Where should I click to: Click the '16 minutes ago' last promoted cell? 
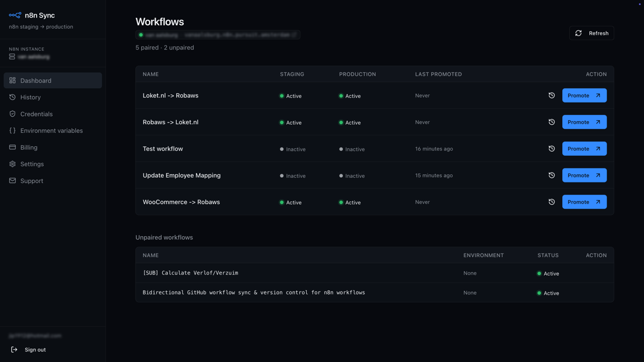pos(434,149)
